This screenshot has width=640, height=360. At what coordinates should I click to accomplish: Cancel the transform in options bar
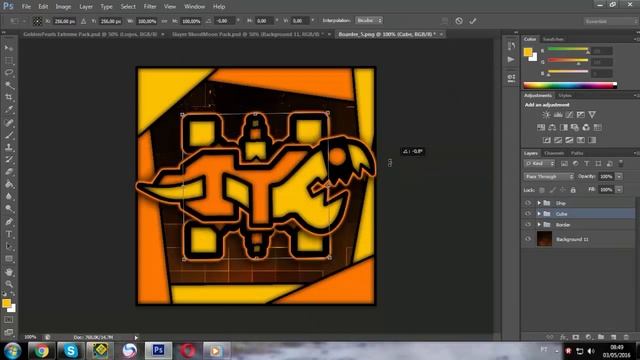pos(459,20)
